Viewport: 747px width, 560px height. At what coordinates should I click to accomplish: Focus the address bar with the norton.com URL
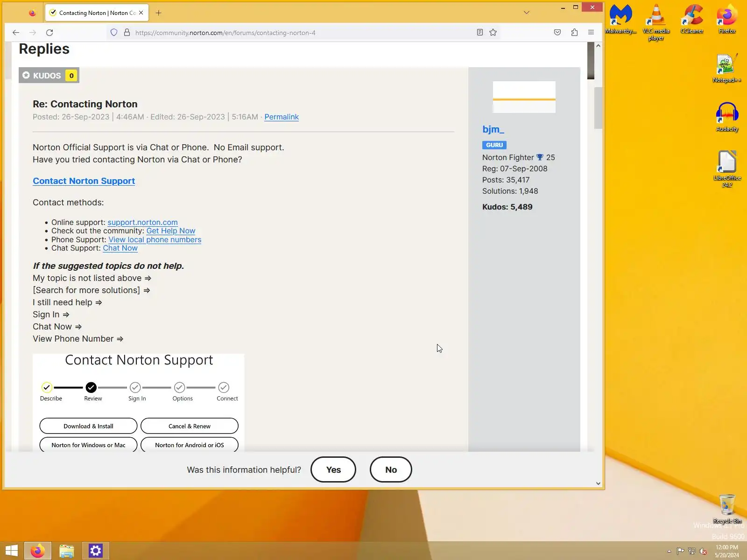coord(302,33)
